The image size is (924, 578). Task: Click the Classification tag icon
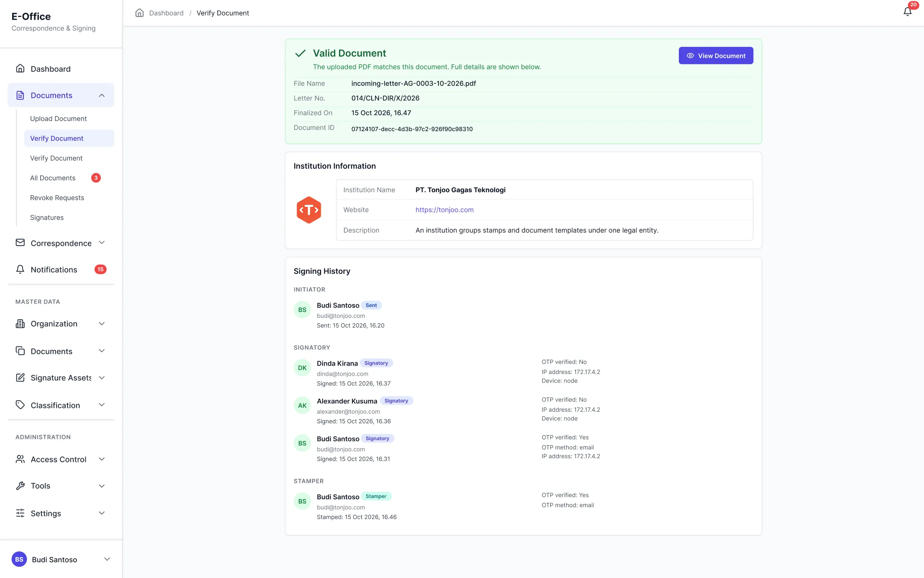20,405
